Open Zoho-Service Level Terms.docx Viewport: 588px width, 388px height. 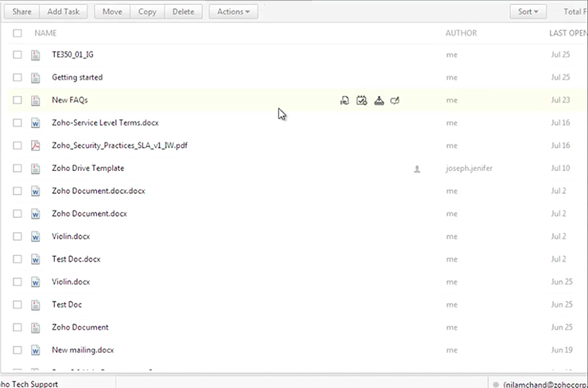[x=106, y=122]
